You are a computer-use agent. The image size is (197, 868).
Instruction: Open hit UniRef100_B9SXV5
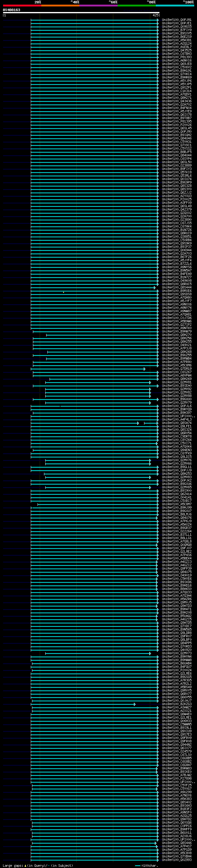point(177,33)
